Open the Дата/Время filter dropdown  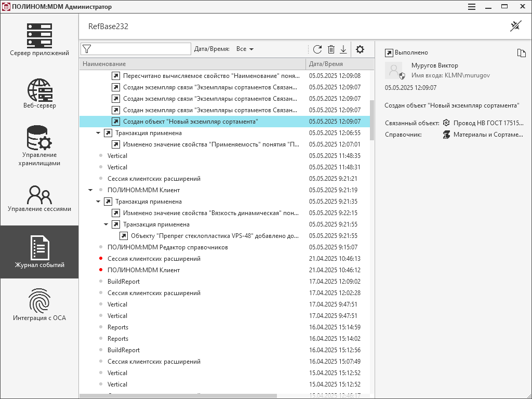pyautogui.click(x=245, y=49)
